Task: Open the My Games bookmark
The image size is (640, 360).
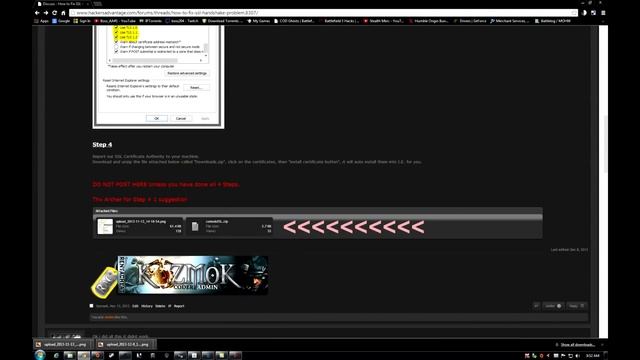Action: [258, 21]
